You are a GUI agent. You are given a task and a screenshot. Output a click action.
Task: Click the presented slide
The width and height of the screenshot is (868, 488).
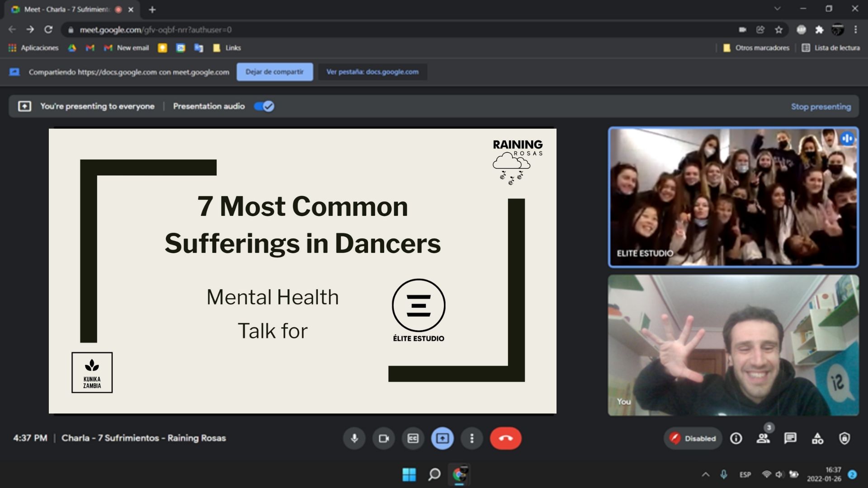[x=302, y=271]
